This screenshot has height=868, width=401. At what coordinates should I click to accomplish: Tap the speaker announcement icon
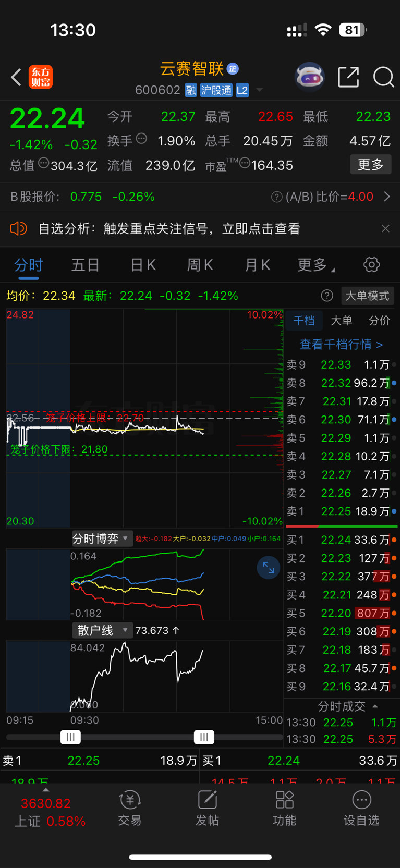tap(18, 228)
